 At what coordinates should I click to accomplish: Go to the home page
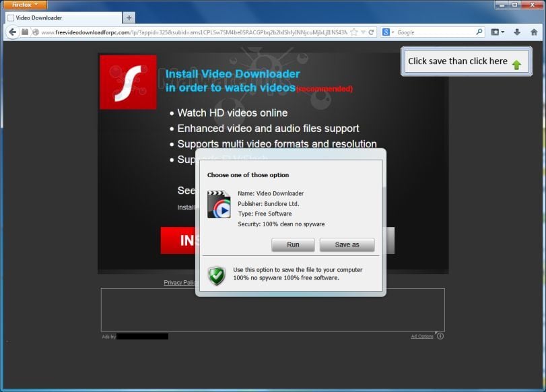(x=534, y=32)
